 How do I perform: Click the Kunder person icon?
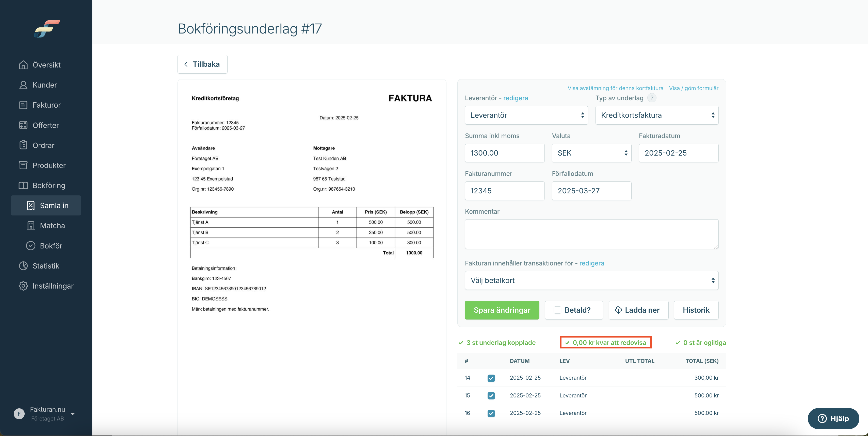(23, 85)
